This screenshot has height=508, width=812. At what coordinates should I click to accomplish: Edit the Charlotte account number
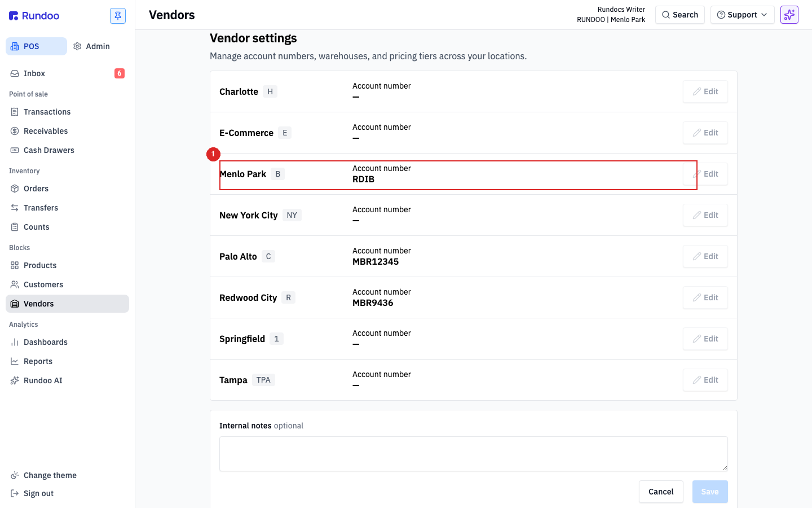tap(705, 91)
